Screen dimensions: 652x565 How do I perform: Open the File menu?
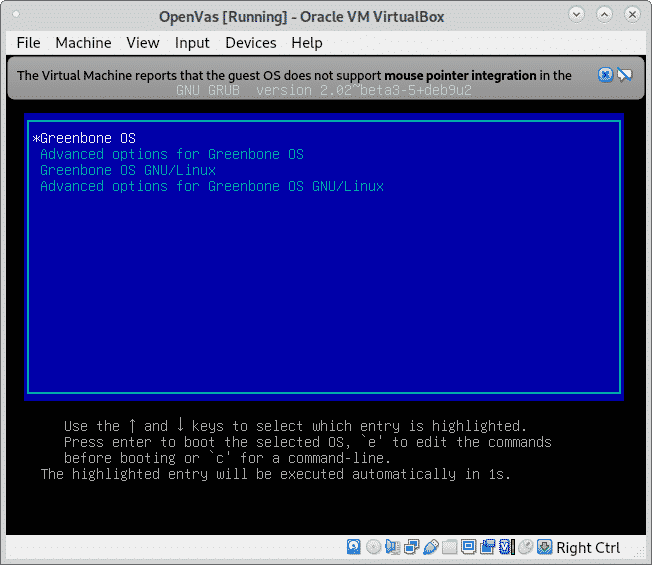[29, 43]
